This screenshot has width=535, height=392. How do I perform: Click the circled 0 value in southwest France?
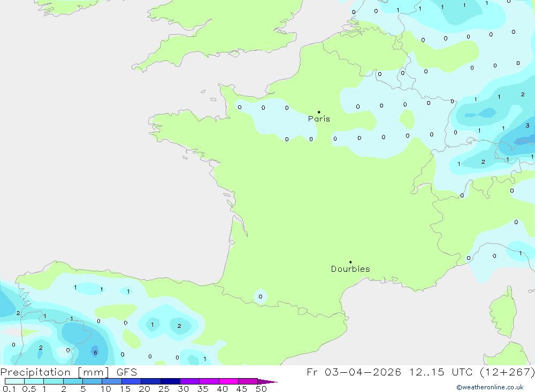[x=261, y=297]
